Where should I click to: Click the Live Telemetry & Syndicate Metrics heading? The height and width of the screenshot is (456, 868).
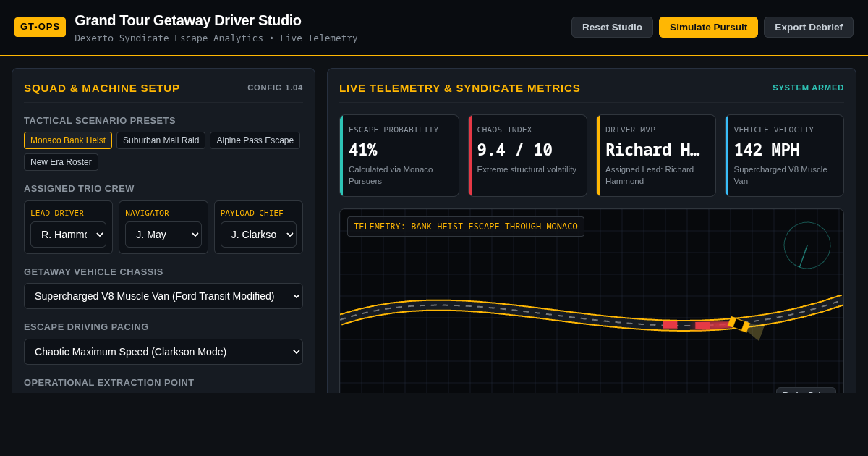460,88
